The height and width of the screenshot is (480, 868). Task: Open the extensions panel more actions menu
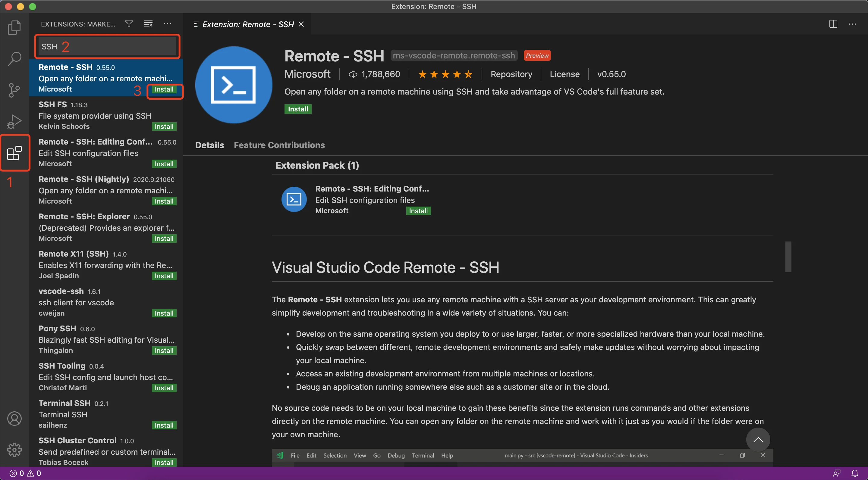(x=168, y=23)
